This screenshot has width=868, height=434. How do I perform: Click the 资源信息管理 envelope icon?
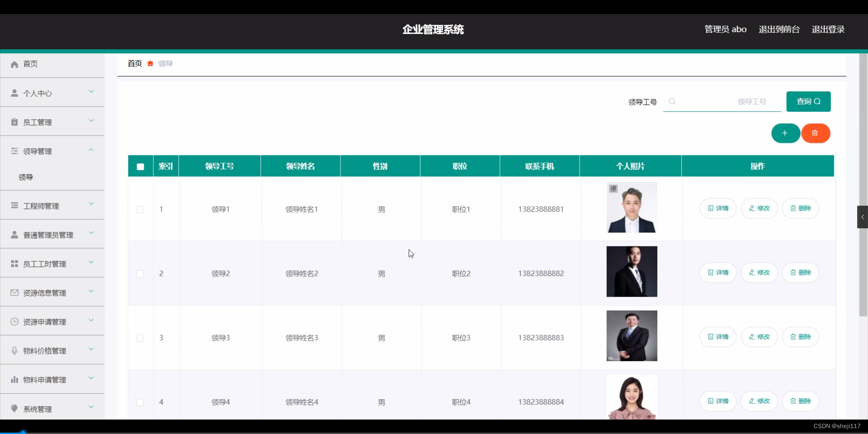tap(14, 292)
